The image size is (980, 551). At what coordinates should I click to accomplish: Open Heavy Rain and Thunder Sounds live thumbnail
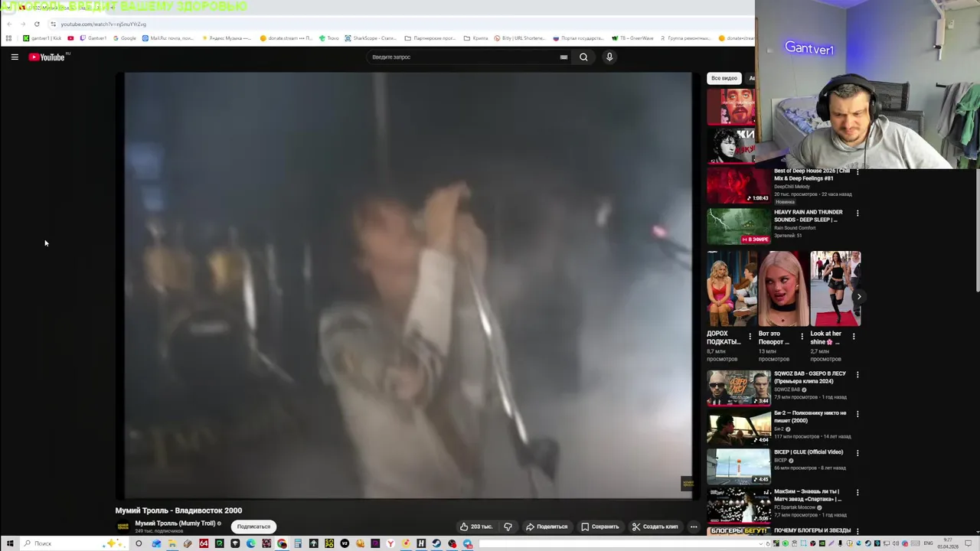point(738,227)
